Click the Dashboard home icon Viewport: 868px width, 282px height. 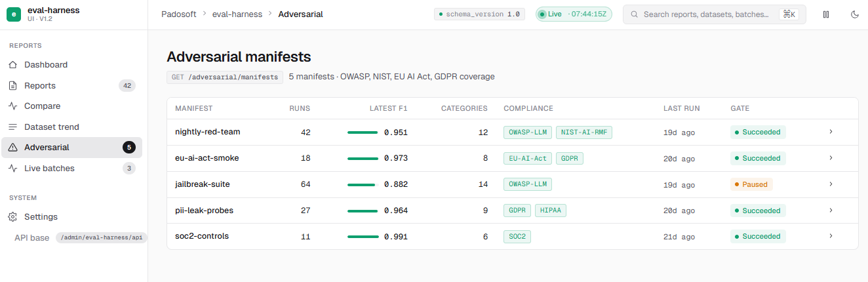(12, 65)
